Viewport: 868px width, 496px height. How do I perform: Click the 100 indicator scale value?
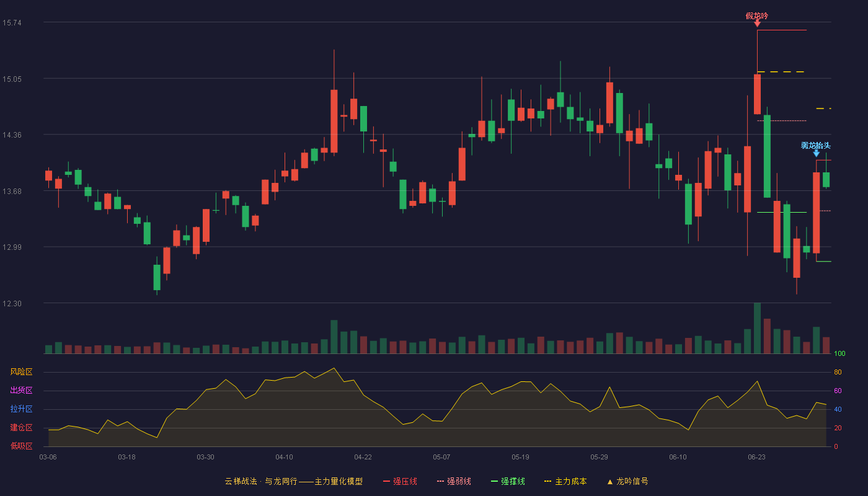(x=839, y=354)
